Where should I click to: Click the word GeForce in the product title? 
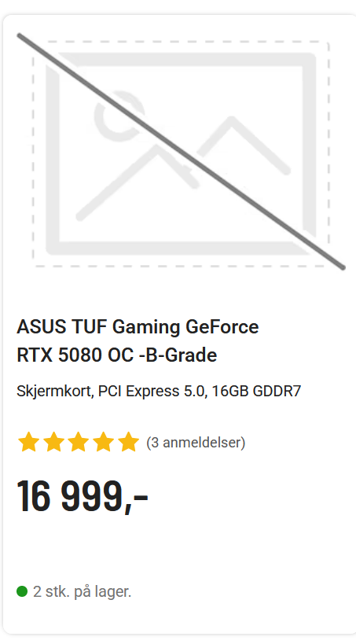[222, 327]
